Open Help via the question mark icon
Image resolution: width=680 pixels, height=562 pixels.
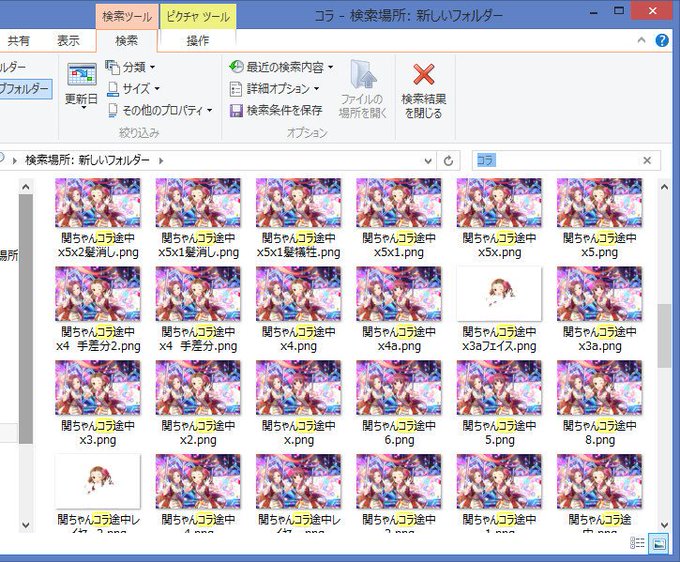coord(662,41)
